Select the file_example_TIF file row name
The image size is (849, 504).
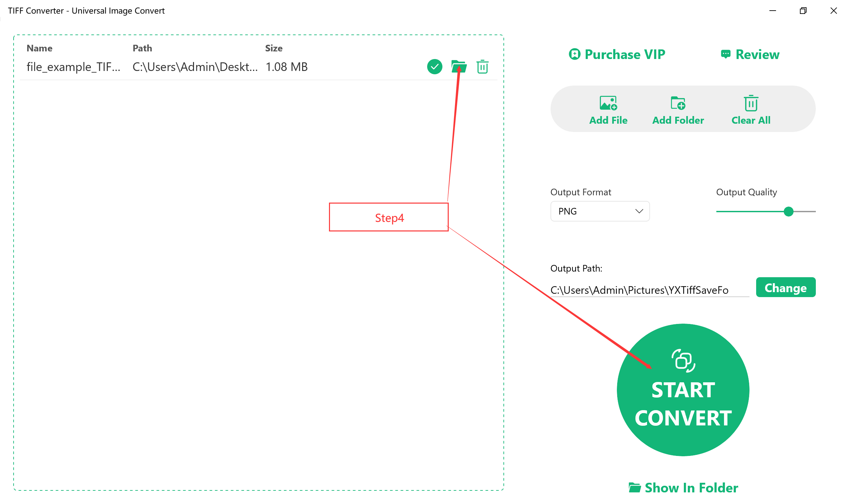(x=73, y=67)
